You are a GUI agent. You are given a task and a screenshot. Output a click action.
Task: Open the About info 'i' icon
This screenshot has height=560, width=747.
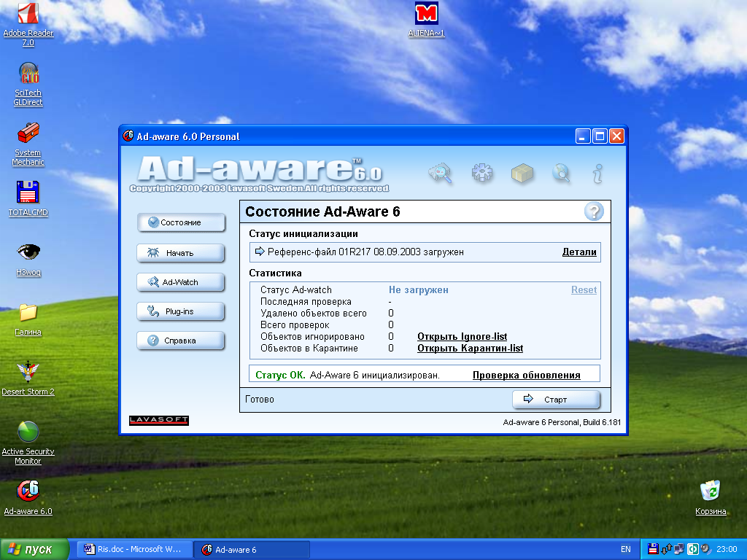coord(598,174)
